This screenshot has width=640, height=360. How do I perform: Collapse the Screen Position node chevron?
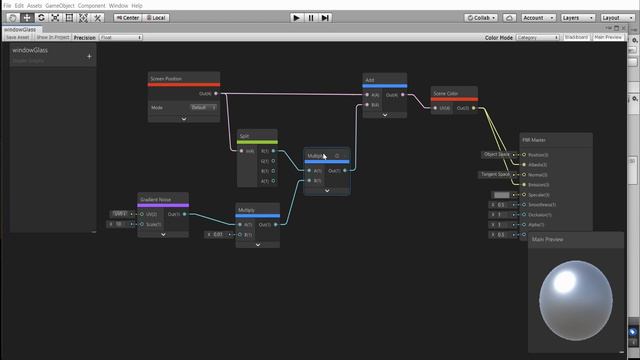tap(184, 119)
